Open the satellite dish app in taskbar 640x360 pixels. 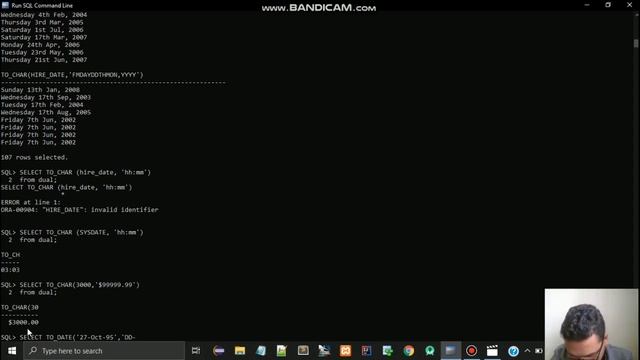pyautogui.click(x=324, y=351)
